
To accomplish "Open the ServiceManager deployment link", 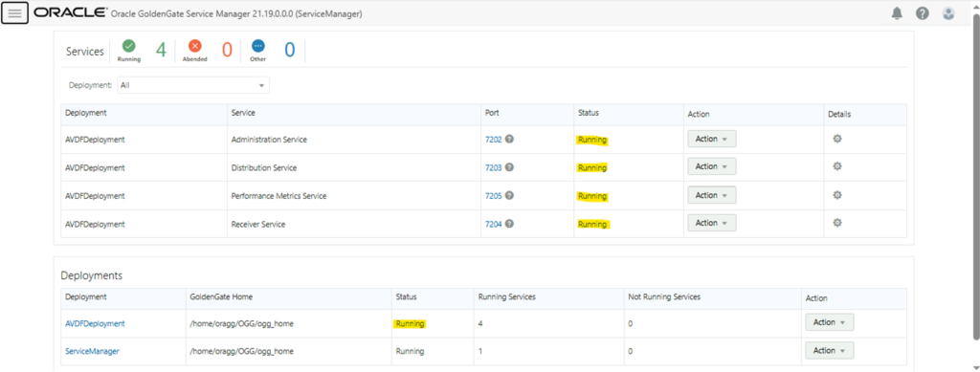I will [92, 351].
